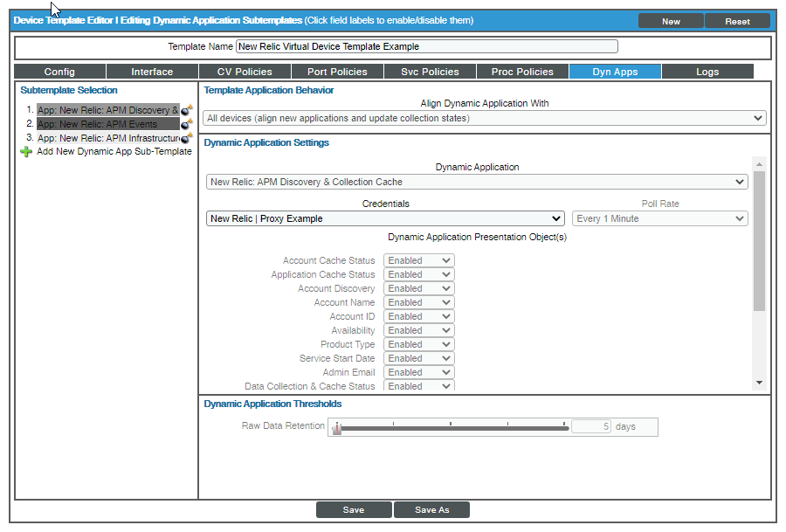Toggle Product Type field label
The image size is (786, 532).
[348, 344]
